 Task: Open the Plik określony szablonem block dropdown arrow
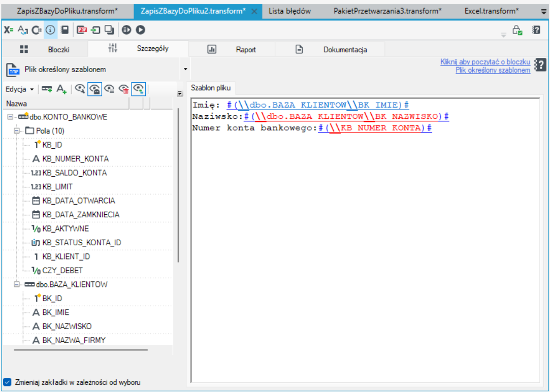(x=185, y=69)
